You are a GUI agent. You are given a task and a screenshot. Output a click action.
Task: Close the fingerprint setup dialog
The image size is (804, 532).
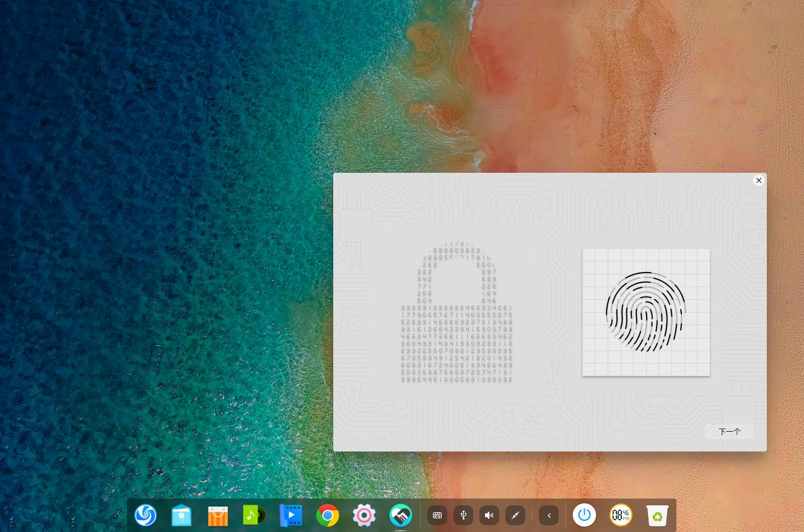coord(759,180)
